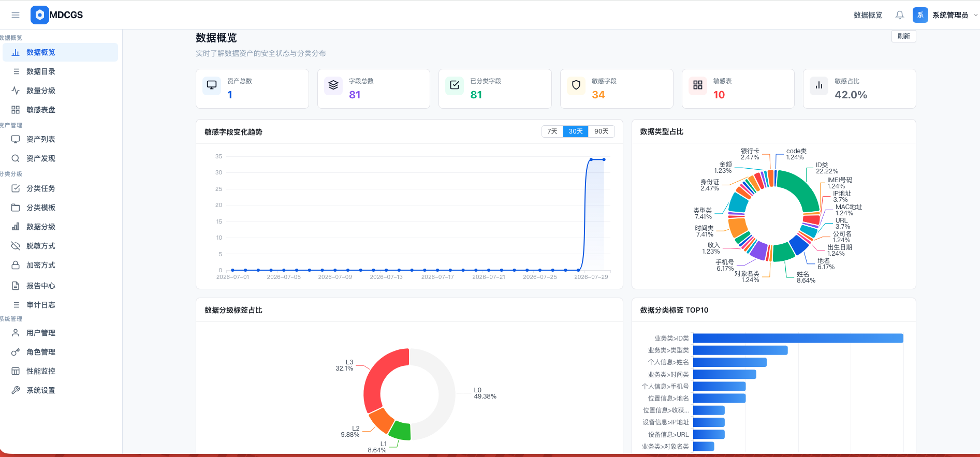Open the 敏感表盘 menu item
The image size is (980, 457).
pos(61,110)
